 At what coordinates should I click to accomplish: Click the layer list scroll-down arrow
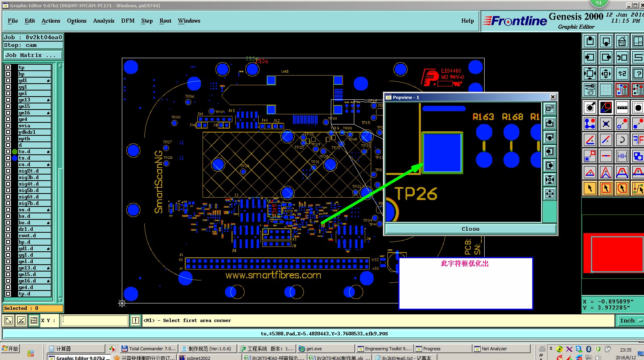point(60,299)
